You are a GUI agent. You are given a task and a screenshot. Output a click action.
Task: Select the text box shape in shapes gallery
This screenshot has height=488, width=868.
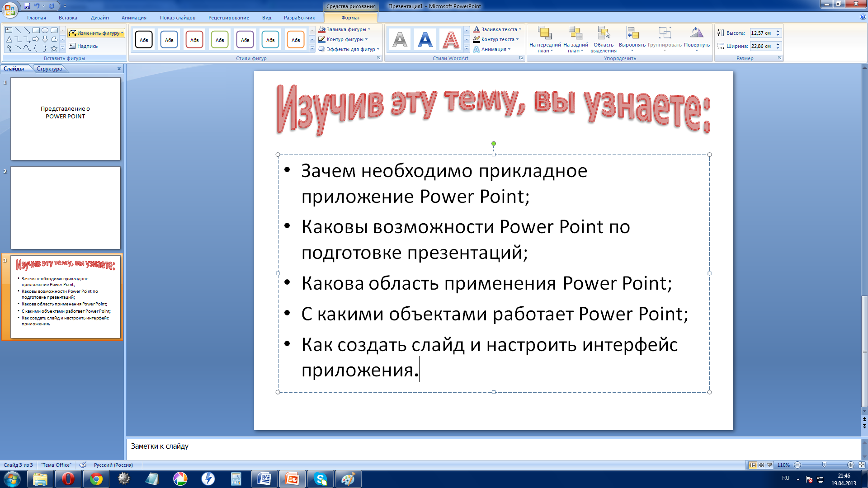9,30
